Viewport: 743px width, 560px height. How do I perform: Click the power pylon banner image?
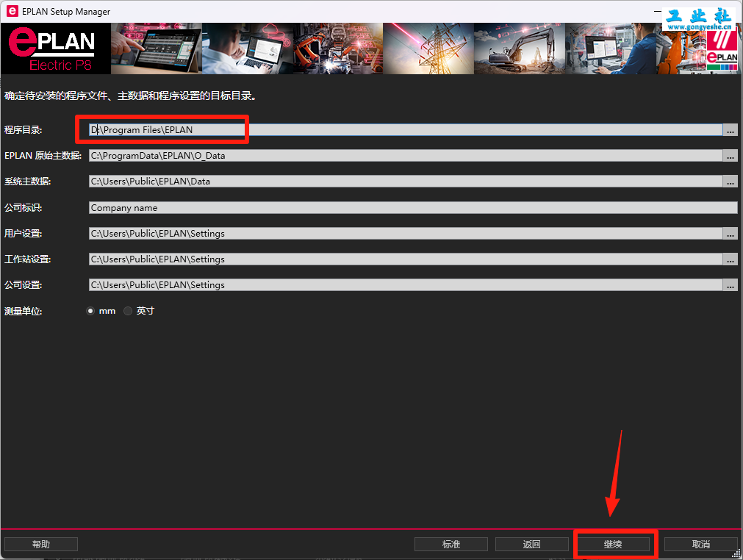(428, 49)
